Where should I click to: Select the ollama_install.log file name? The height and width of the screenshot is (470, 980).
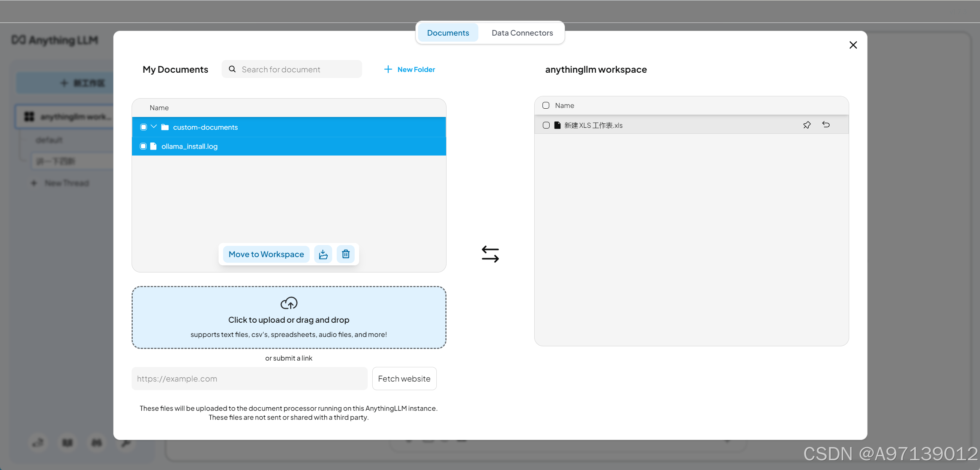[189, 146]
